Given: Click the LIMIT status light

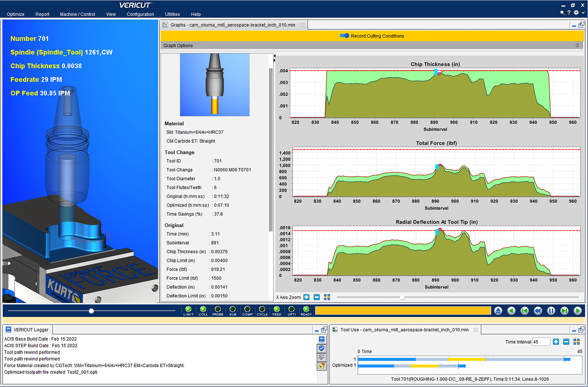Looking at the screenshot, I should (188, 309).
